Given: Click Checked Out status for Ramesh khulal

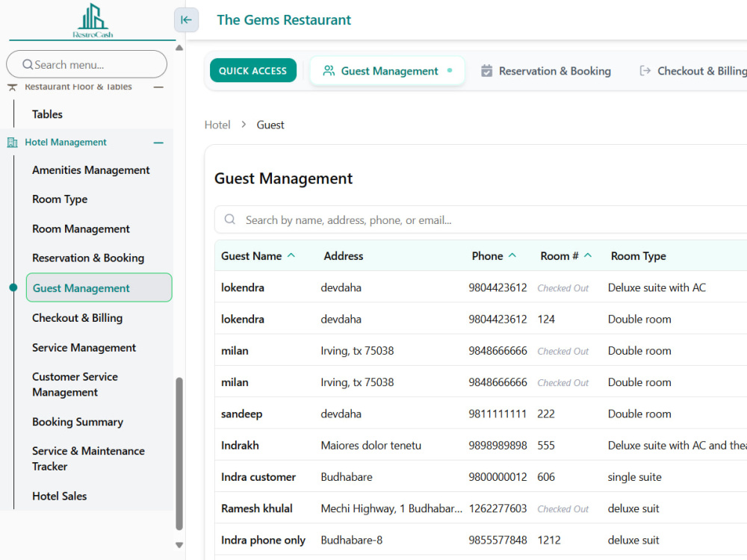Looking at the screenshot, I should [563, 509].
